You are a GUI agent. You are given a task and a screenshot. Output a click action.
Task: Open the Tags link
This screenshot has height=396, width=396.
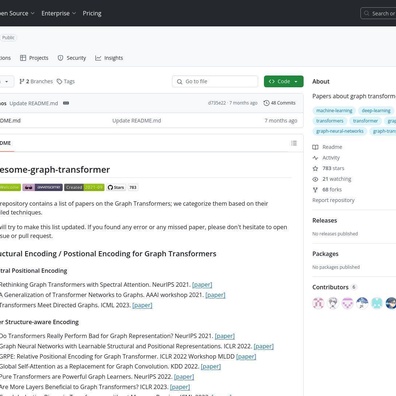66,81
